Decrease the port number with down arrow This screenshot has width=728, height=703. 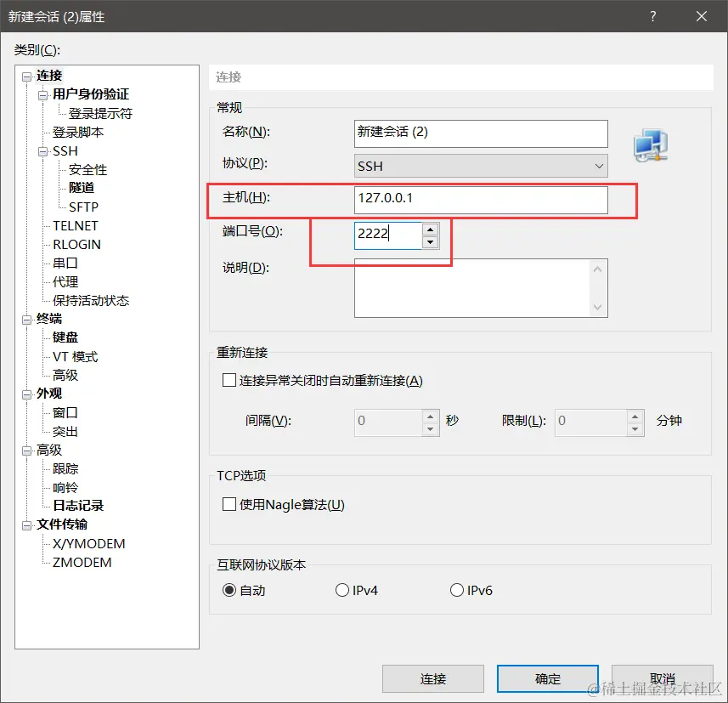pyautogui.click(x=431, y=242)
